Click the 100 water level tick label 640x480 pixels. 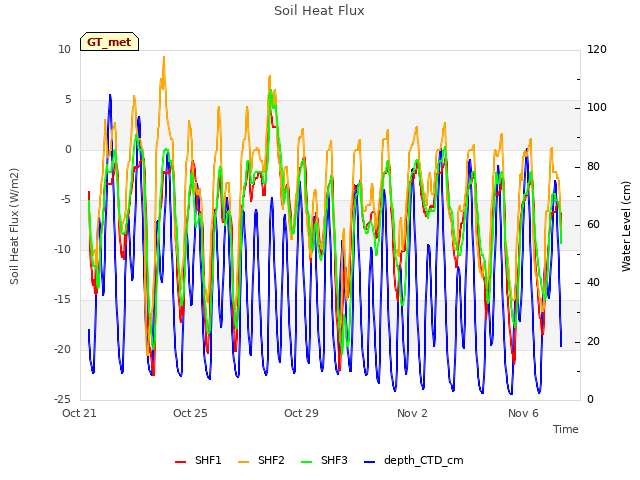click(x=597, y=108)
